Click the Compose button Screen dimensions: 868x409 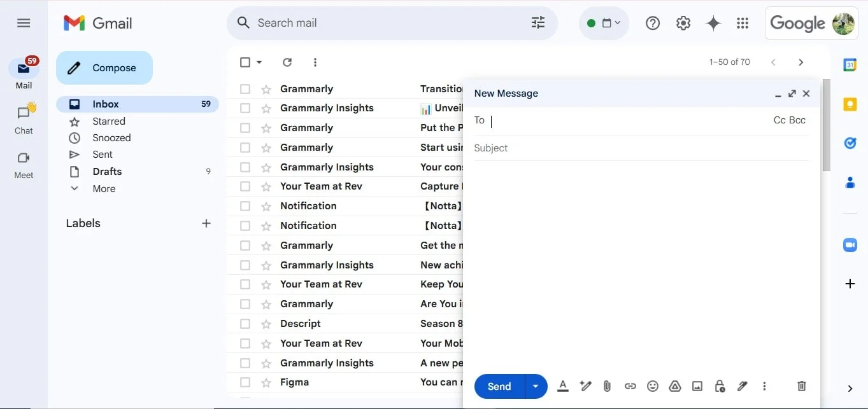point(104,68)
